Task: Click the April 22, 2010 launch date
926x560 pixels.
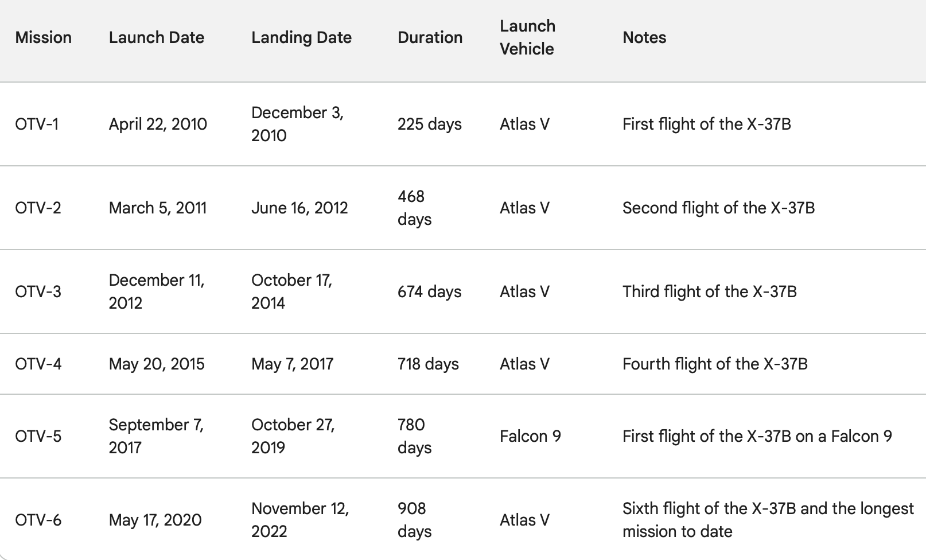Action: click(158, 125)
